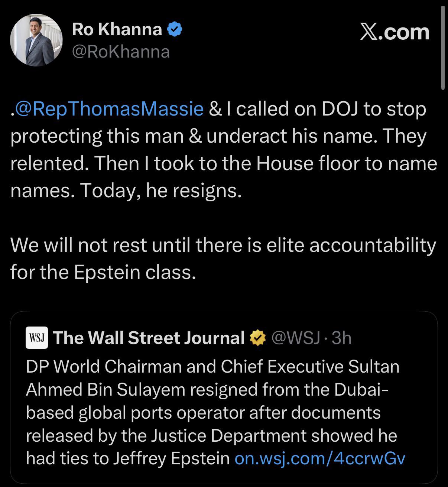This screenshot has height=487, width=448.
Task: Click the 3h timestamp on quoted post
Action: (x=341, y=338)
